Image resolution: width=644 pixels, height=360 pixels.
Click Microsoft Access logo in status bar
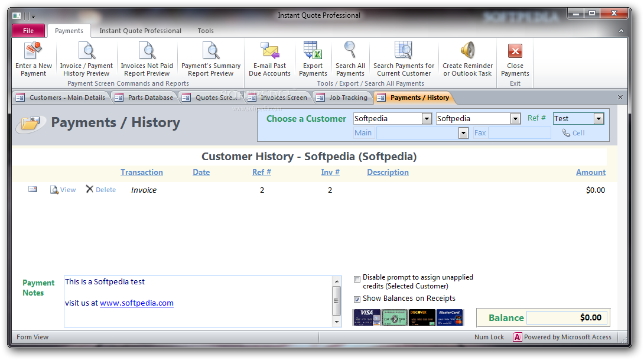pos(517,337)
